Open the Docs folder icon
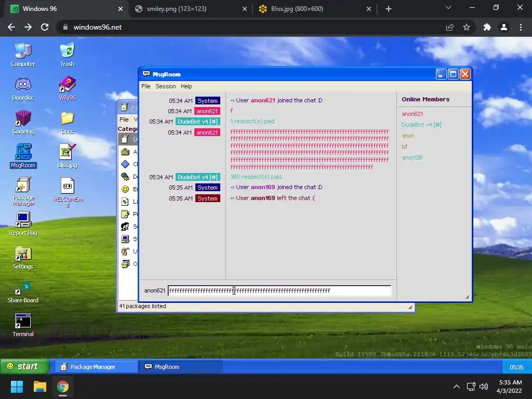Viewport: 532px width, 399px height. [x=67, y=122]
